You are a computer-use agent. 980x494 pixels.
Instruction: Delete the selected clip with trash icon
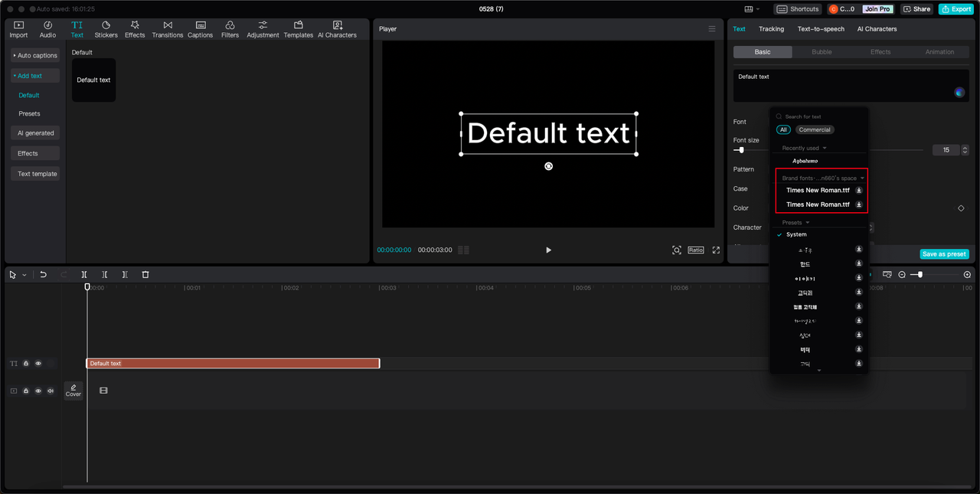point(145,274)
